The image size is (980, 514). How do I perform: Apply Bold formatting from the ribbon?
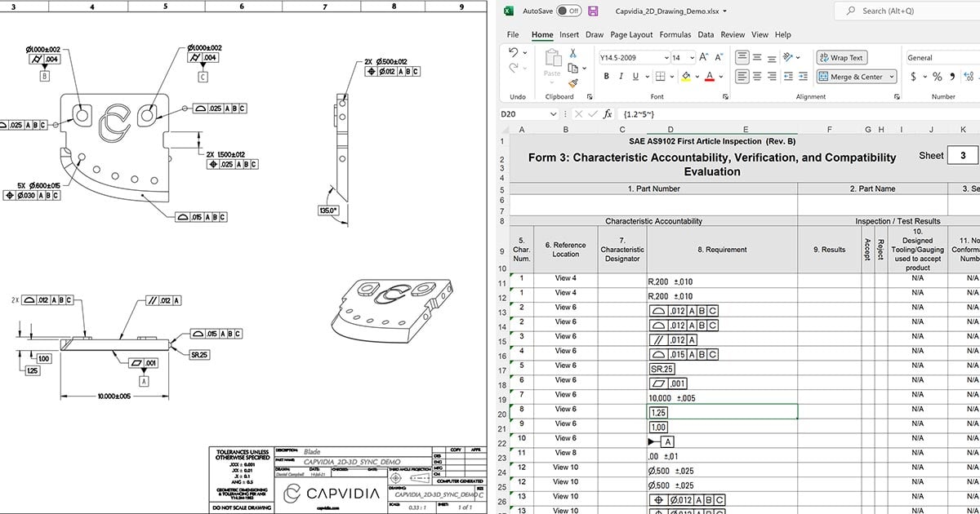point(606,76)
